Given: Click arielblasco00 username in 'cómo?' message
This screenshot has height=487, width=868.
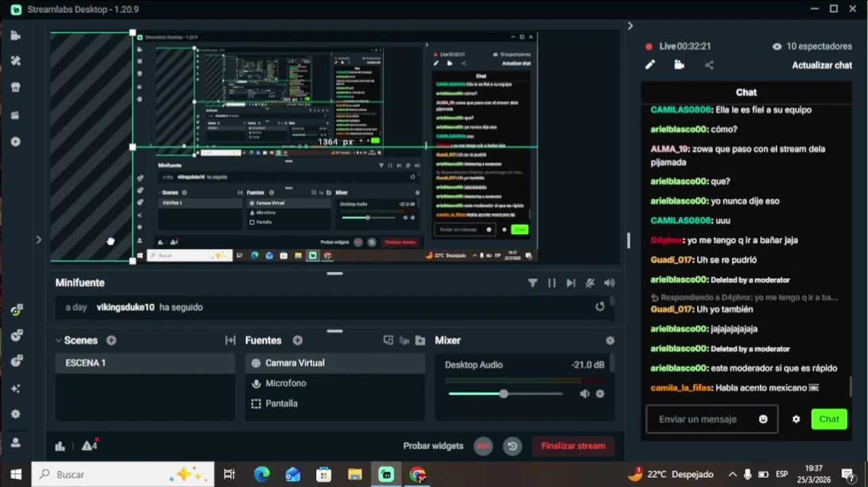Looking at the screenshot, I should [x=679, y=129].
